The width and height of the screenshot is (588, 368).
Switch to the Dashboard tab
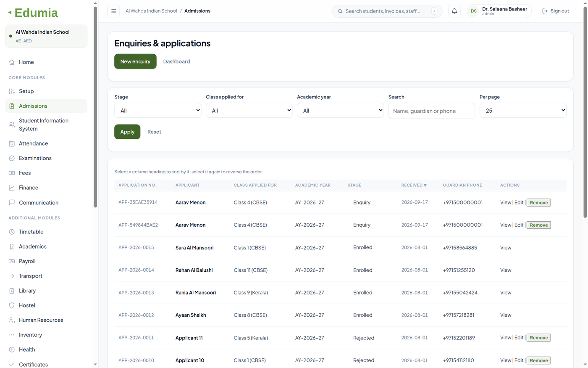tap(176, 61)
